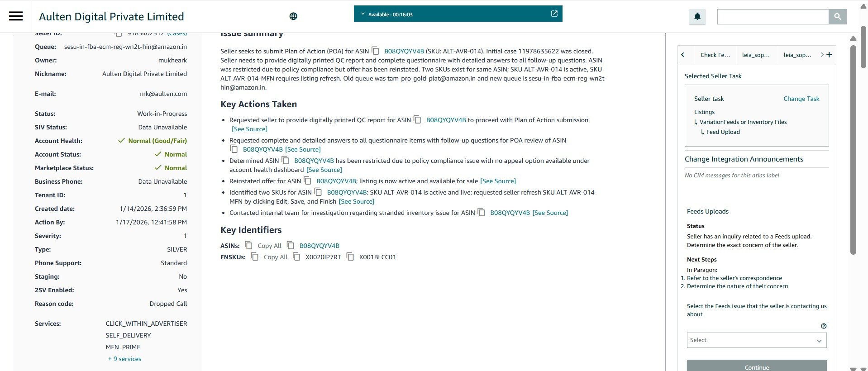Open ASIN link B08QYQYV4B in Key Identifiers

click(320, 246)
